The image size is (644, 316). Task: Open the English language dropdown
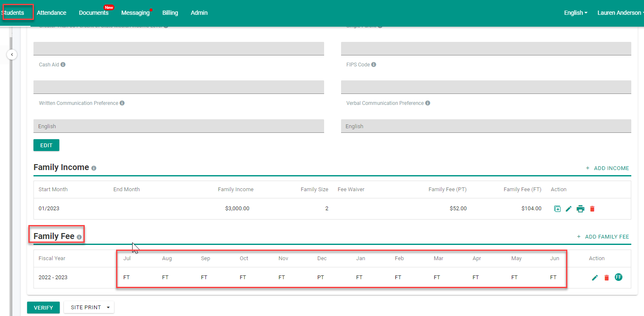tap(575, 13)
